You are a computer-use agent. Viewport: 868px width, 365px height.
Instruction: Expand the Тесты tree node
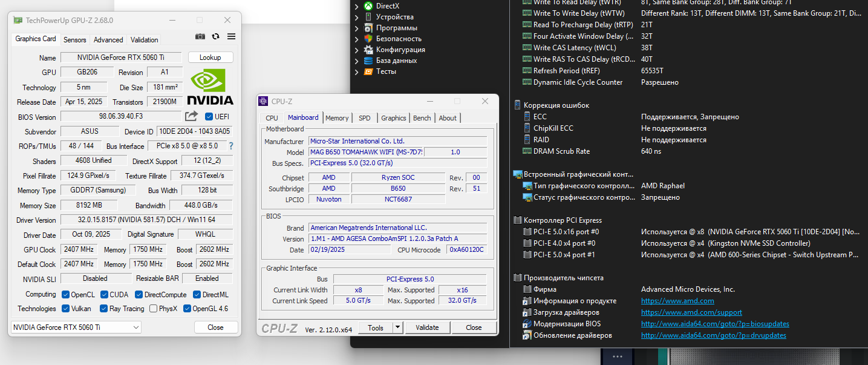point(357,71)
